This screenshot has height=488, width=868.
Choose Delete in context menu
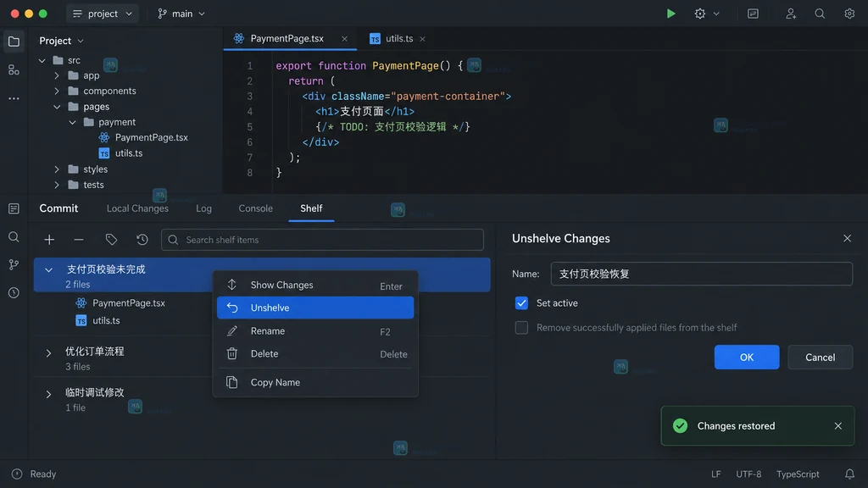(x=315, y=354)
